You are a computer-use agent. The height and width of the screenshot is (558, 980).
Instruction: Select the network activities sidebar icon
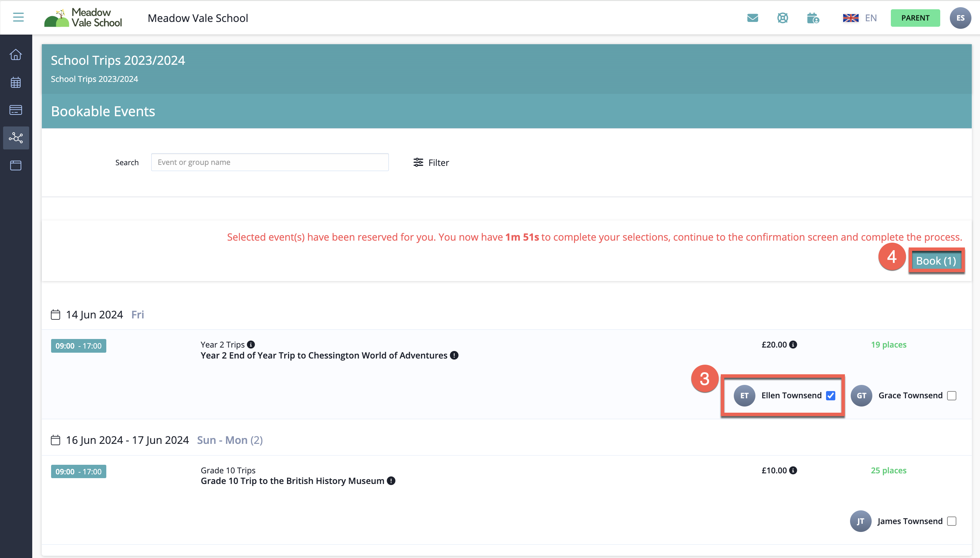pyautogui.click(x=16, y=137)
